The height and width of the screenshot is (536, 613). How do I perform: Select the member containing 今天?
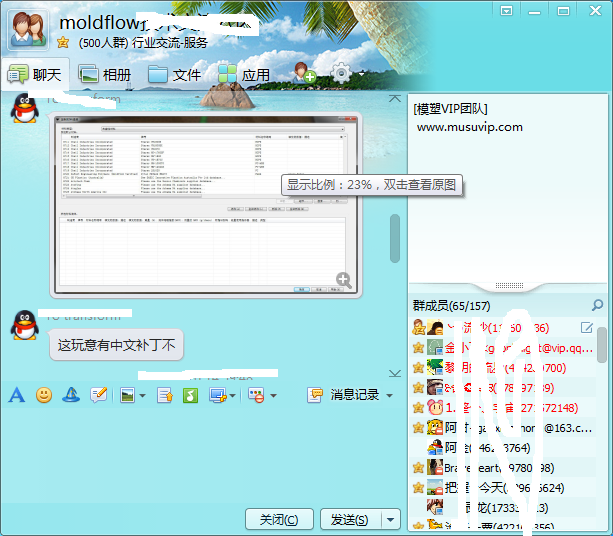(504, 488)
